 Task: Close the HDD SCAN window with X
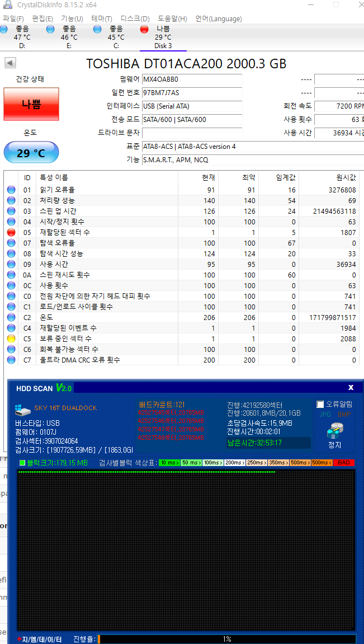click(351, 387)
